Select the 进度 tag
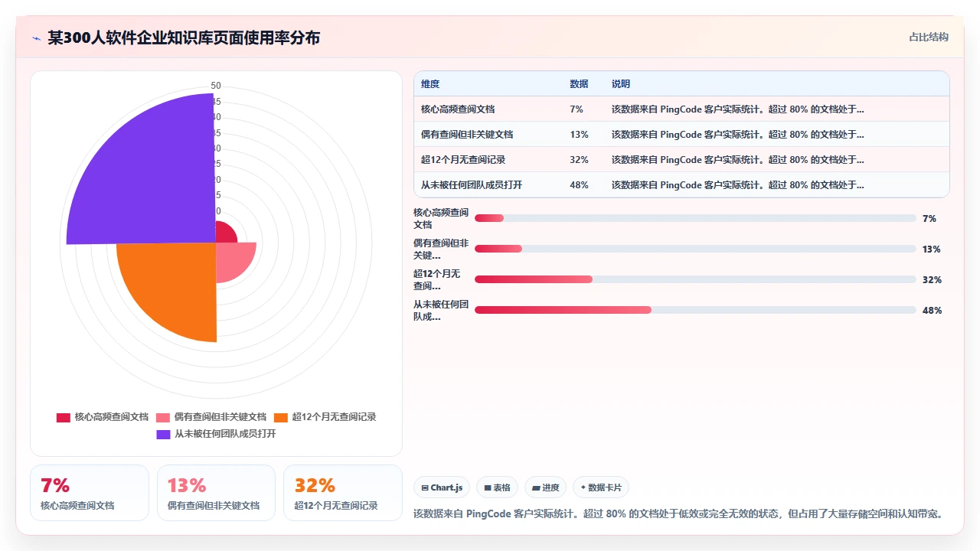The height and width of the screenshot is (551, 980). (545, 487)
